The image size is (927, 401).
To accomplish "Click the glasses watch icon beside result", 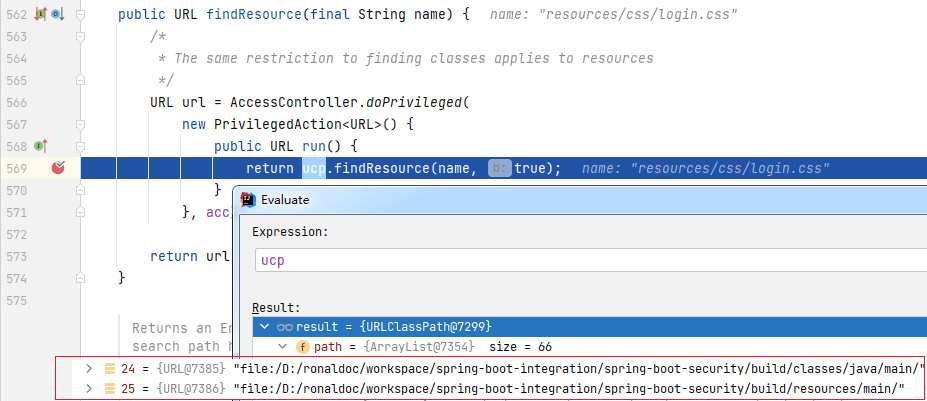I will [286, 326].
